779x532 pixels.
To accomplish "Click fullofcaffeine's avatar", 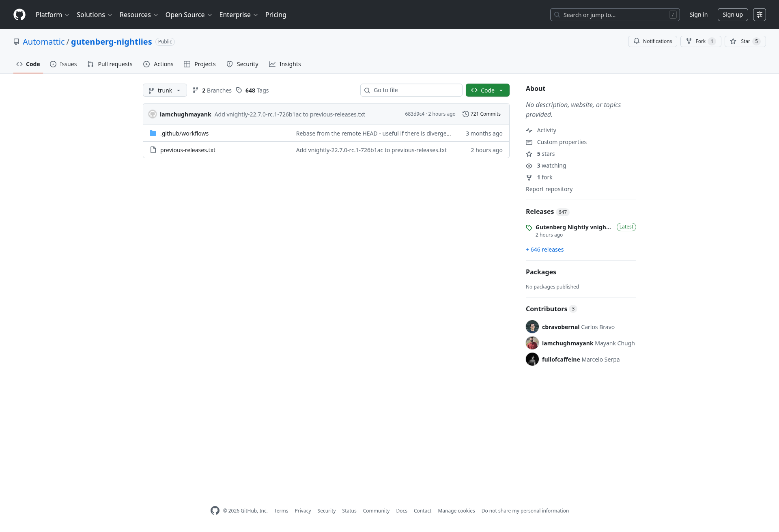I will tap(532, 359).
